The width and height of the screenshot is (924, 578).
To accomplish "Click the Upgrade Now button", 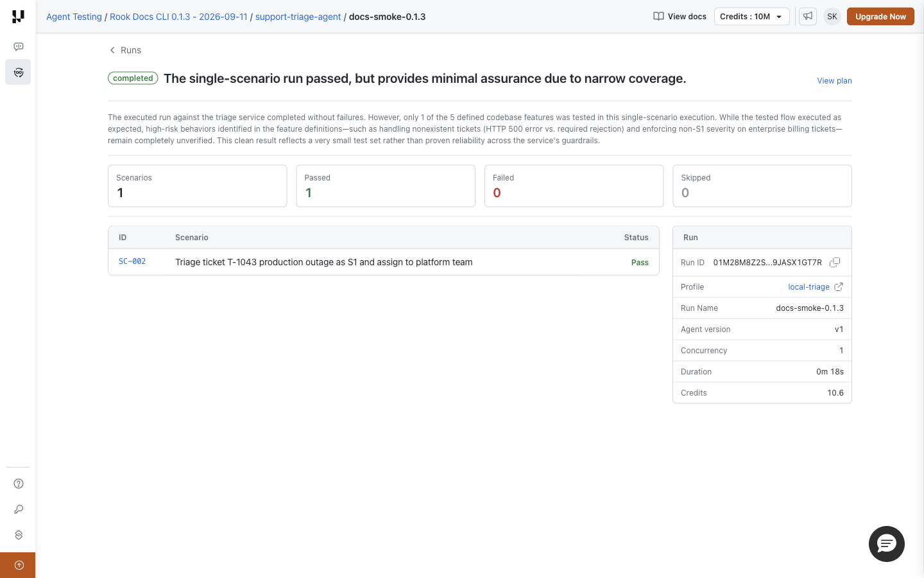I will tap(880, 17).
